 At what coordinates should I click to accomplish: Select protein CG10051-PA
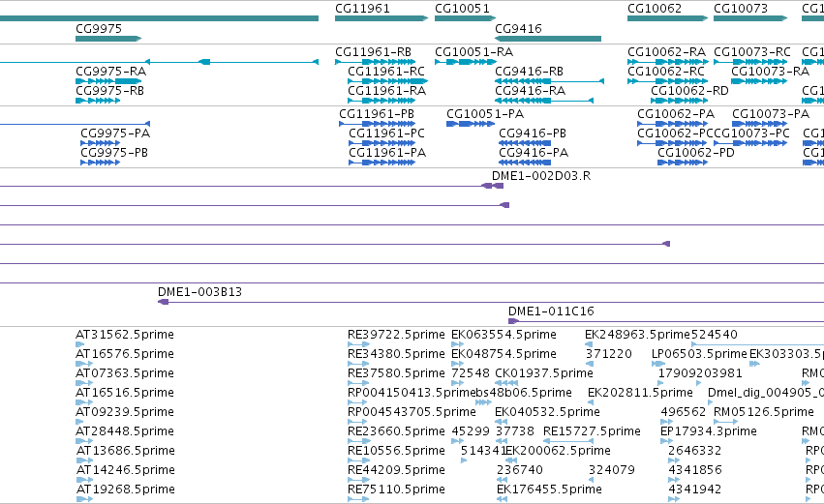click(x=471, y=124)
